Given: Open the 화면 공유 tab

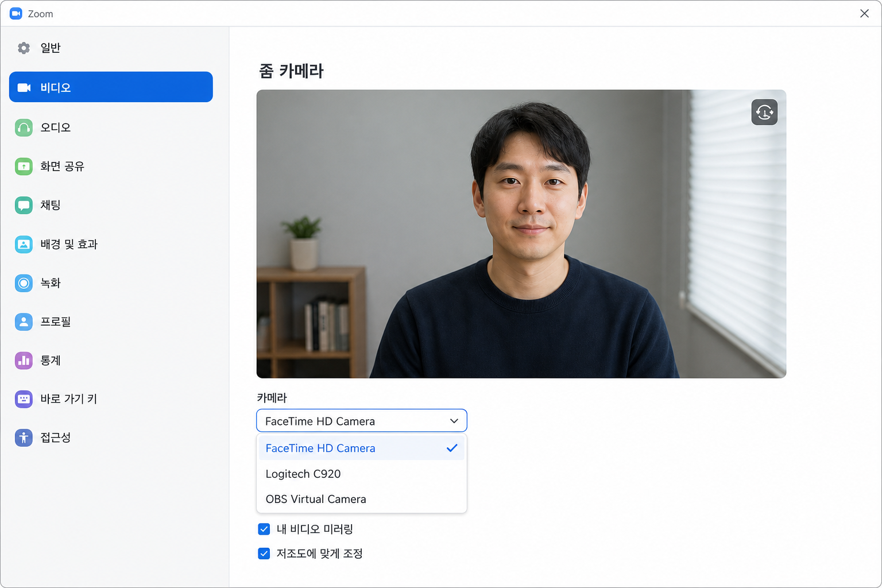Looking at the screenshot, I should coord(111,167).
